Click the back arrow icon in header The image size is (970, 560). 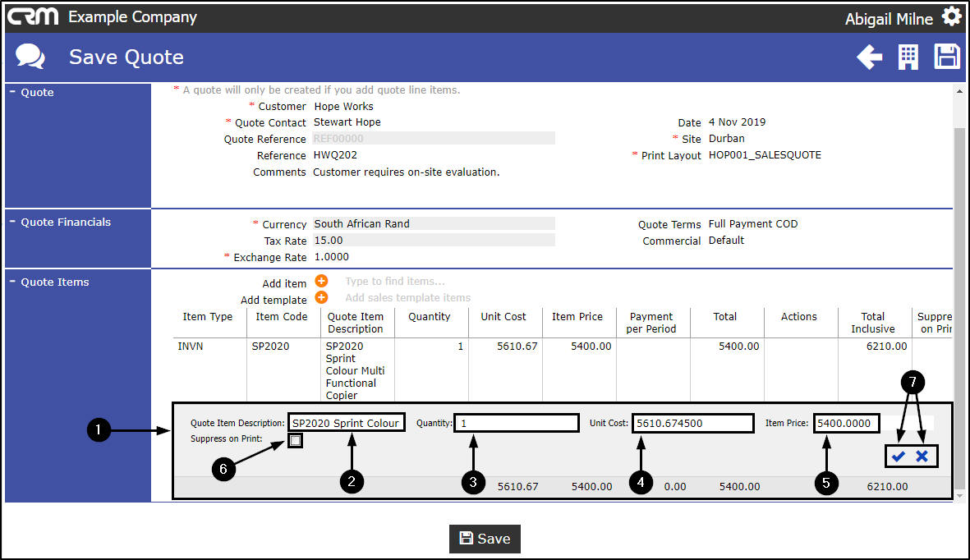(x=869, y=57)
